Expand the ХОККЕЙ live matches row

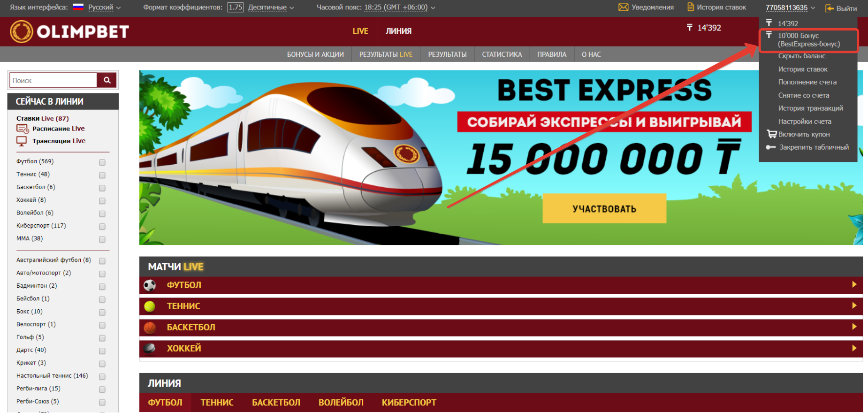[x=501, y=348]
